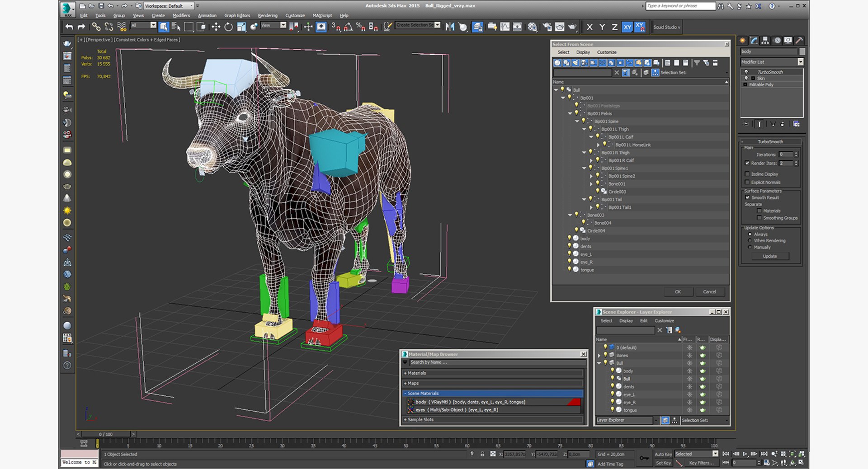Toggle the Percent Snap tool
Image resolution: width=868 pixels, height=469 pixels.
(x=361, y=27)
